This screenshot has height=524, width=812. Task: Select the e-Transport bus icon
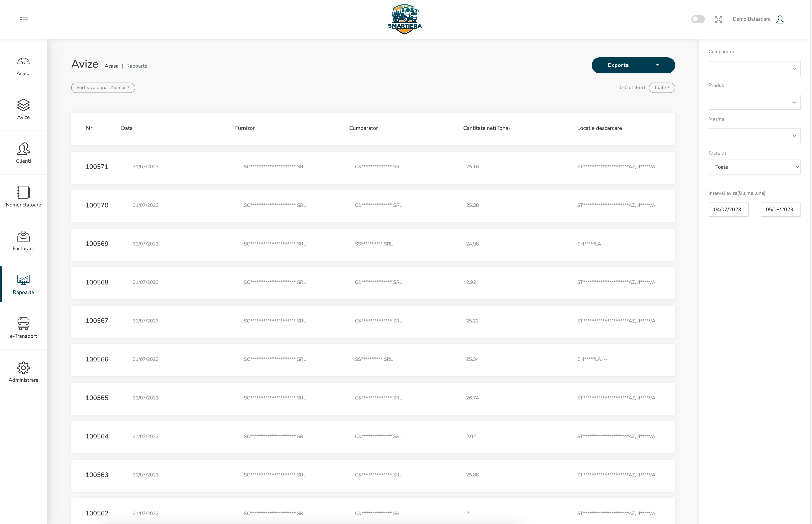[23, 324]
